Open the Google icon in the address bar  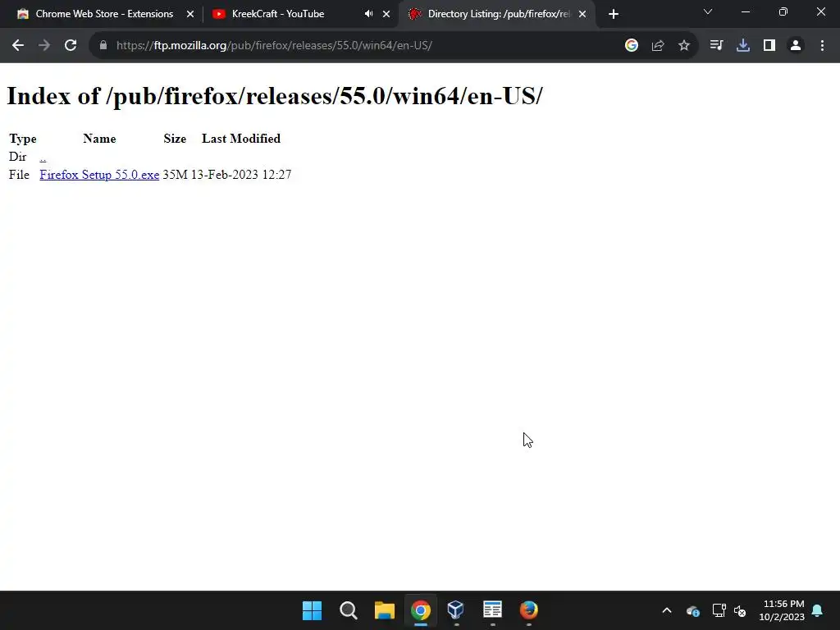point(632,46)
